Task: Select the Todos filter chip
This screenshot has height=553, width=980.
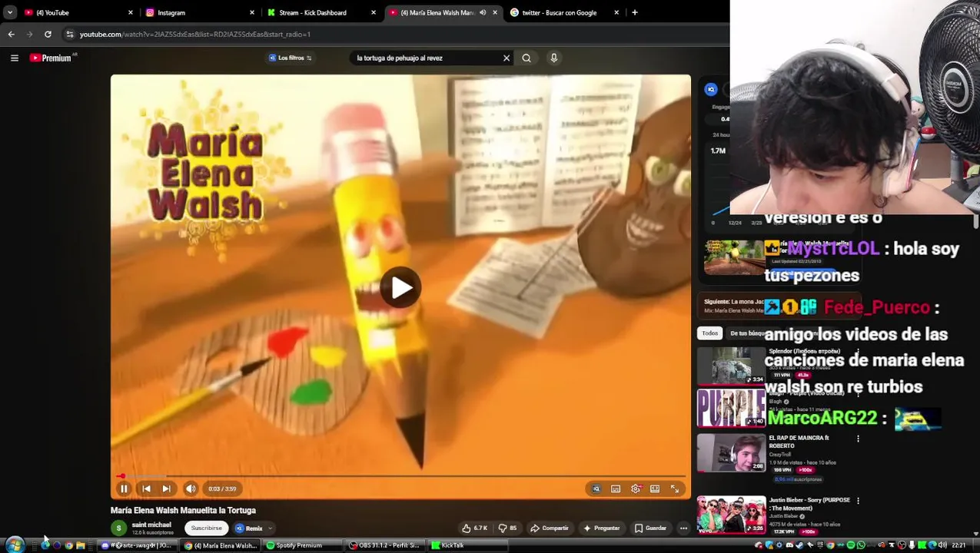Action: pyautogui.click(x=710, y=333)
